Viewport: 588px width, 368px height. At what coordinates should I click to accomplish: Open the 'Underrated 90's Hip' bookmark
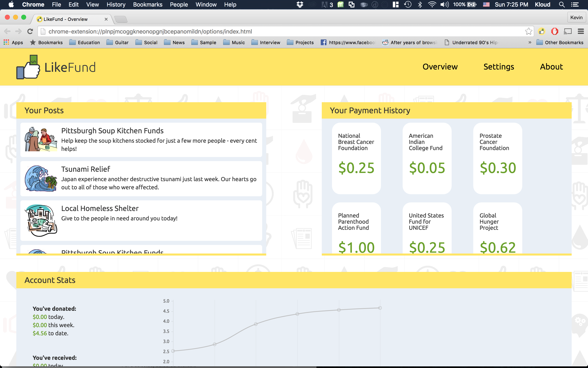point(471,43)
